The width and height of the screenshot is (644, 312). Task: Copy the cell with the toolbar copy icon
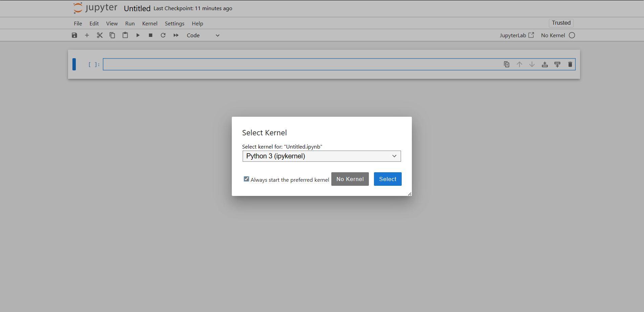coord(112,35)
